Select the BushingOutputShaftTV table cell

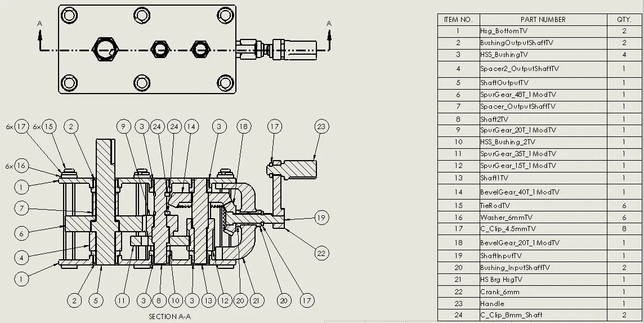click(543, 43)
